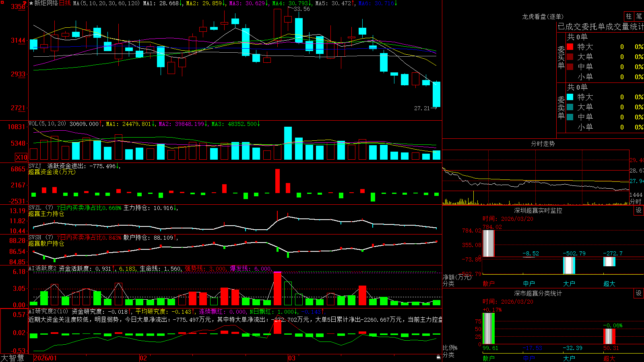
Task: Click the 超大 50.31 percent bar
Action: click(x=609, y=336)
